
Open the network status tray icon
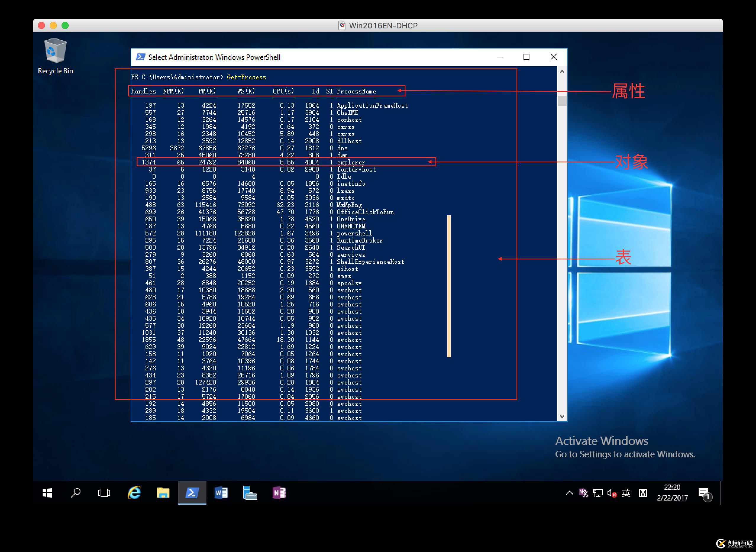[x=598, y=493]
